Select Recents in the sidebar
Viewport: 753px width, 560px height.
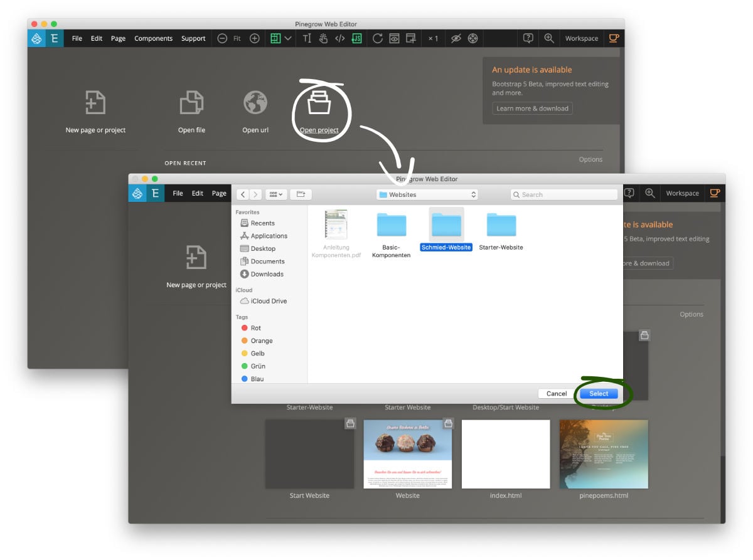(258, 223)
